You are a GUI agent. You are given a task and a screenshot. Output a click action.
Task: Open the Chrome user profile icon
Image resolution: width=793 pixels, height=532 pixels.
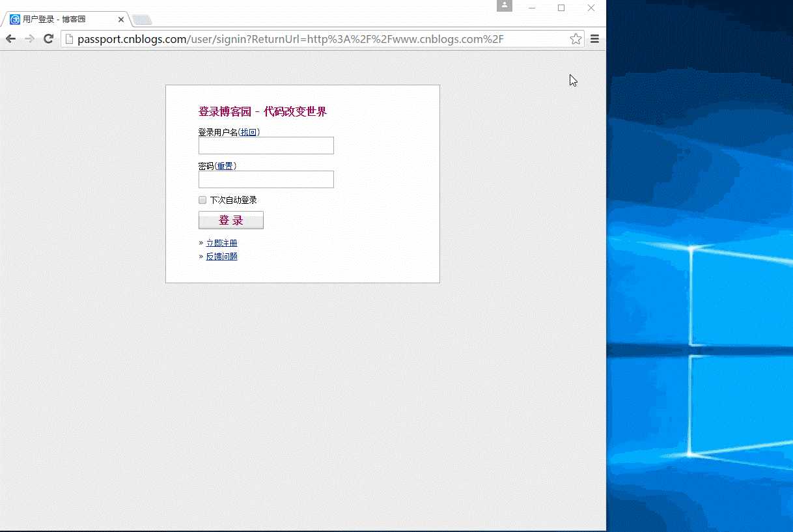click(504, 6)
